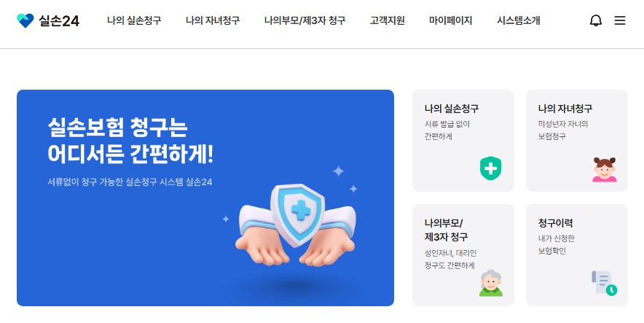This screenshot has height=323, width=644.
Task: Select the 나의 자녀청구 card title
Action: [565, 109]
